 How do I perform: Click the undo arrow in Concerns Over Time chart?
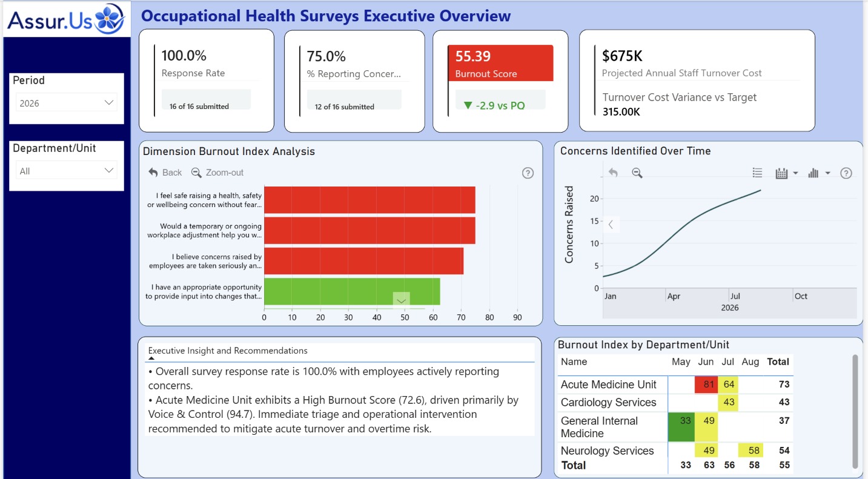(x=613, y=173)
